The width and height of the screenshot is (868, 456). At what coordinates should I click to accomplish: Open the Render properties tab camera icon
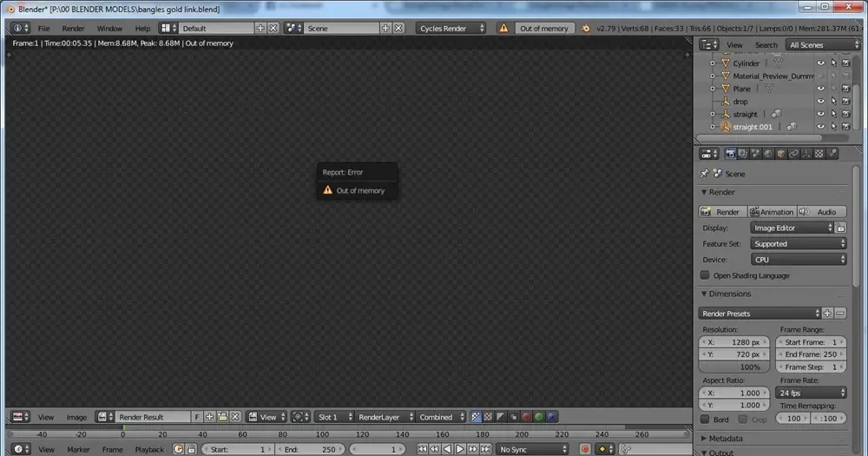coord(730,154)
